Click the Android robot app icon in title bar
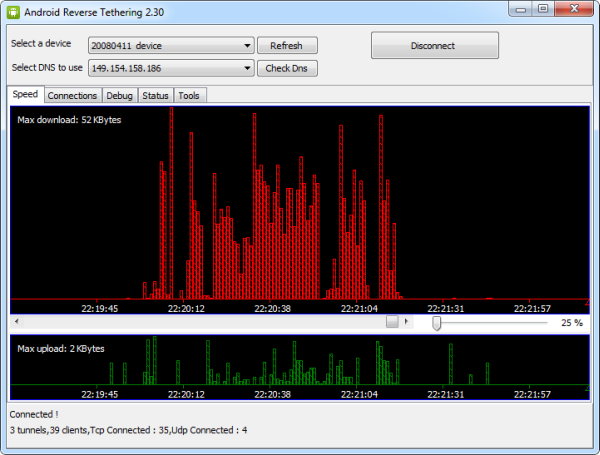 click(x=13, y=12)
